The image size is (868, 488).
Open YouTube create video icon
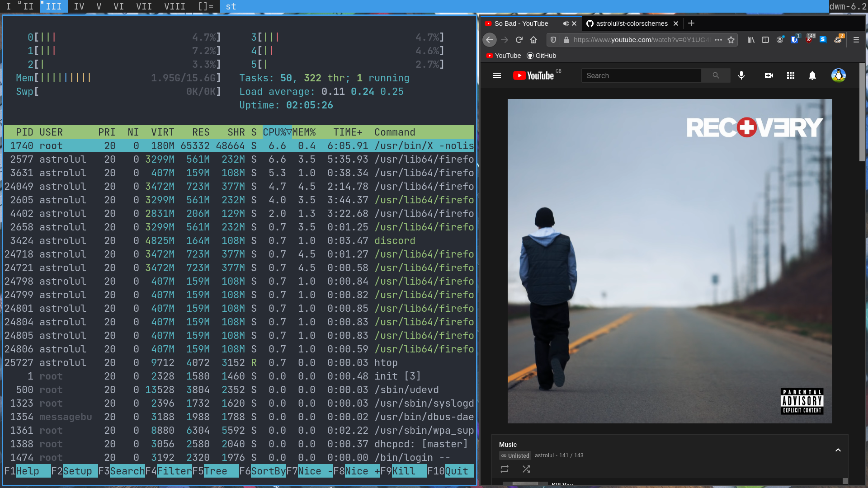point(769,75)
